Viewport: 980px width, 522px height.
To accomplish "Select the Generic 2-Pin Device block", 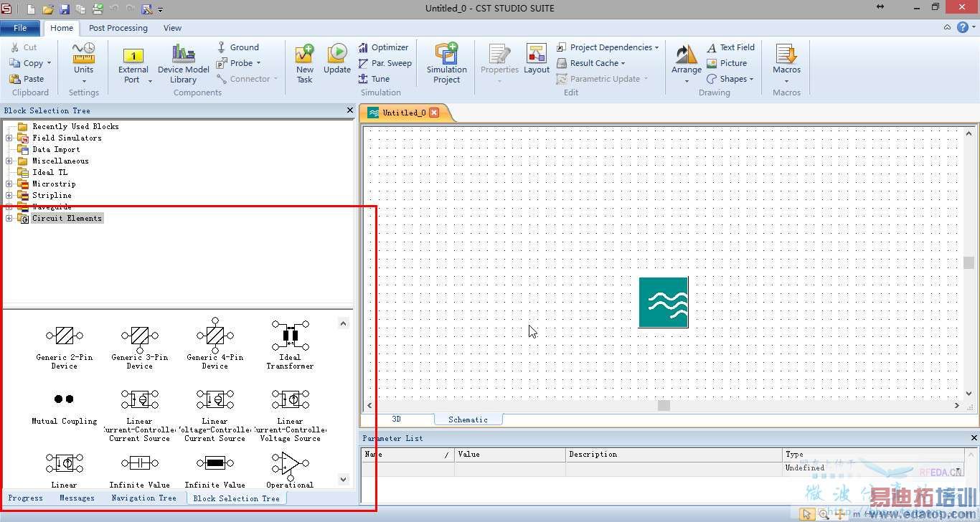I will click(64, 345).
